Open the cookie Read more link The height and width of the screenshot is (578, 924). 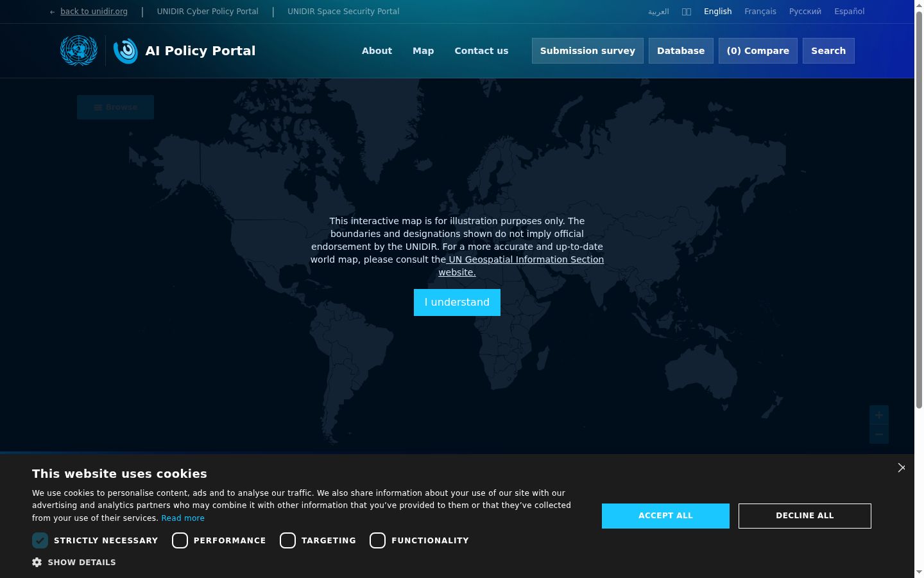coord(183,518)
